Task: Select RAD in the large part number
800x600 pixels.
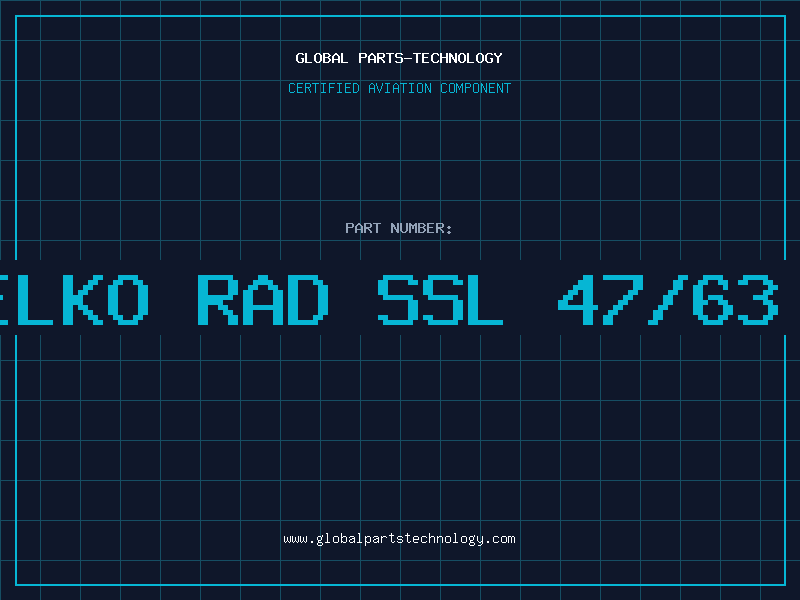Action: coord(262,299)
